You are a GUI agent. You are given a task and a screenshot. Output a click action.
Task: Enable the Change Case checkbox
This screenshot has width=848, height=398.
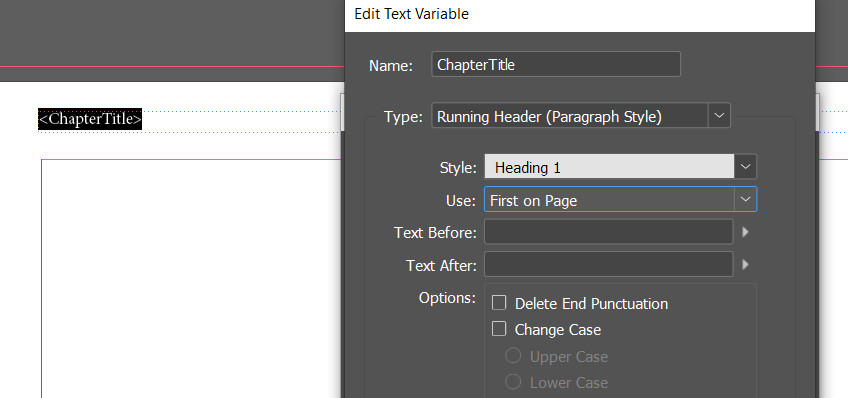(499, 329)
